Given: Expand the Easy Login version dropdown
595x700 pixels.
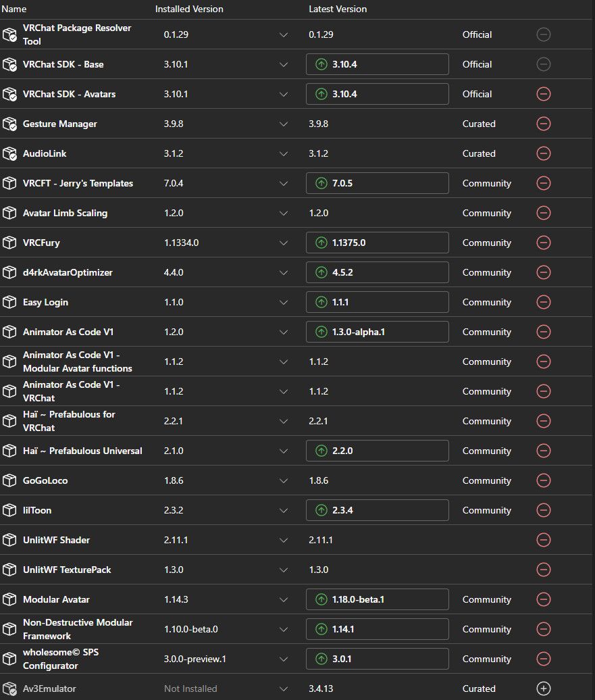Looking at the screenshot, I should (x=284, y=302).
